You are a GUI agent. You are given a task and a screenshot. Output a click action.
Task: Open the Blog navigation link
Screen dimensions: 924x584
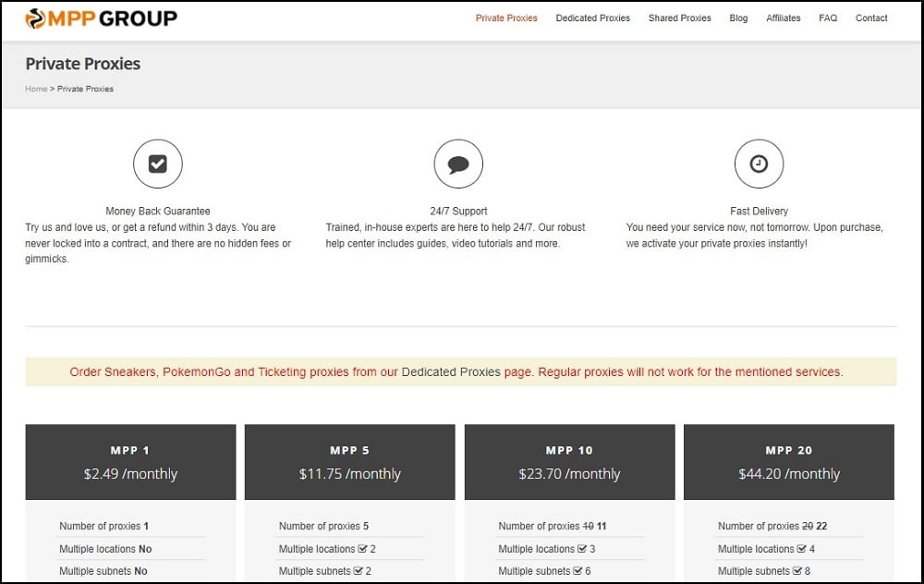click(x=738, y=18)
